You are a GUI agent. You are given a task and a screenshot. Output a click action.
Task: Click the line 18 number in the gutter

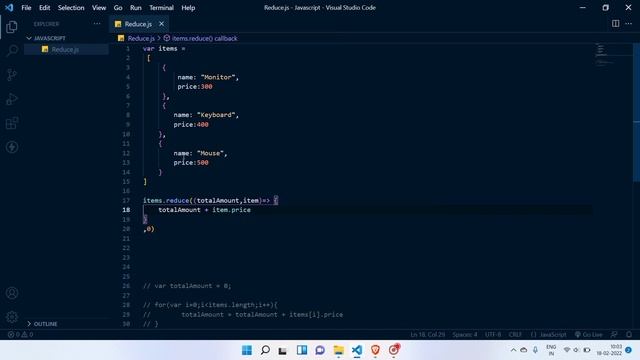pos(126,210)
